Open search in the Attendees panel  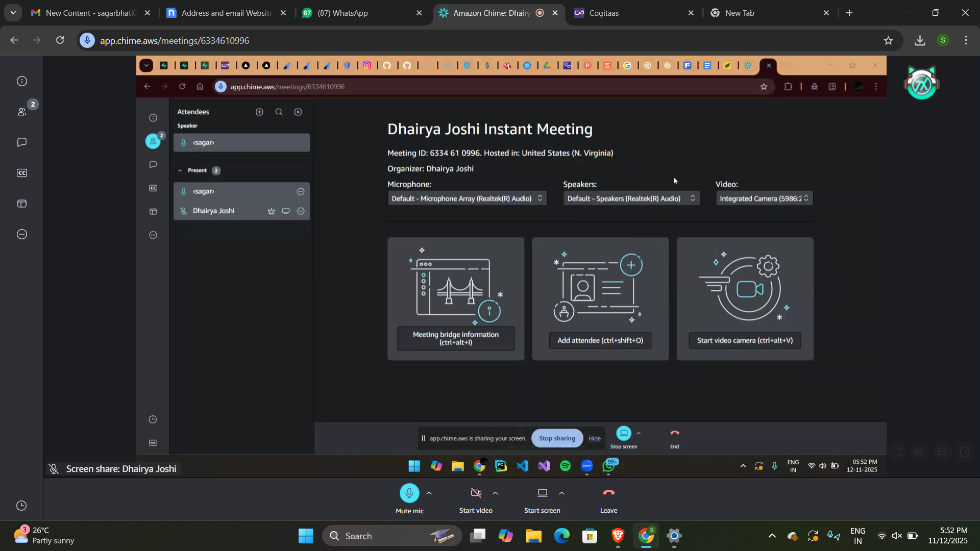point(279,112)
